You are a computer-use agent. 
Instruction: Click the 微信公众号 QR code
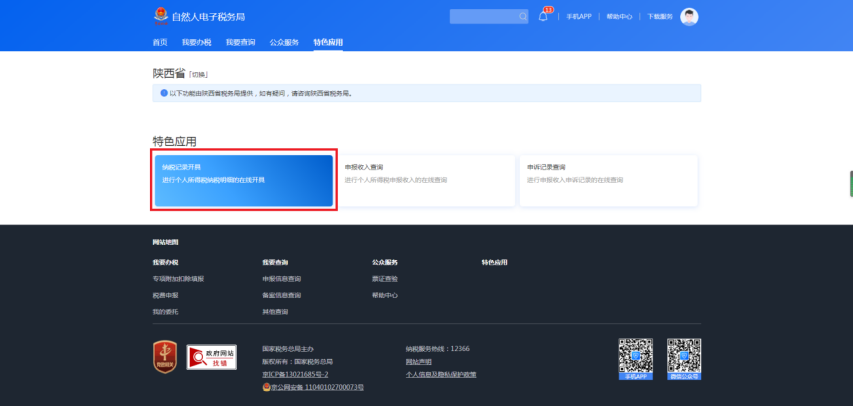pyautogui.click(x=684, y=356)
